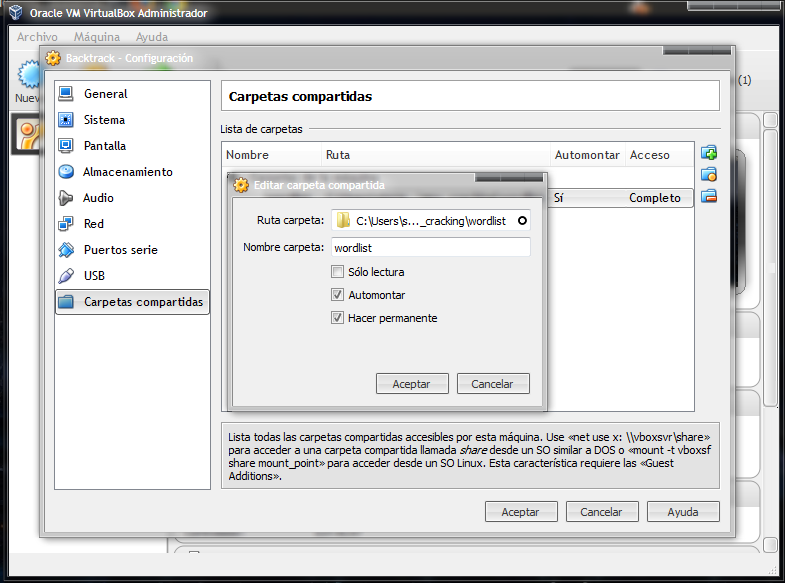Click the Almacenamiento disk icon
Viewport: 785px width, 583px height.
pos(66,172)
